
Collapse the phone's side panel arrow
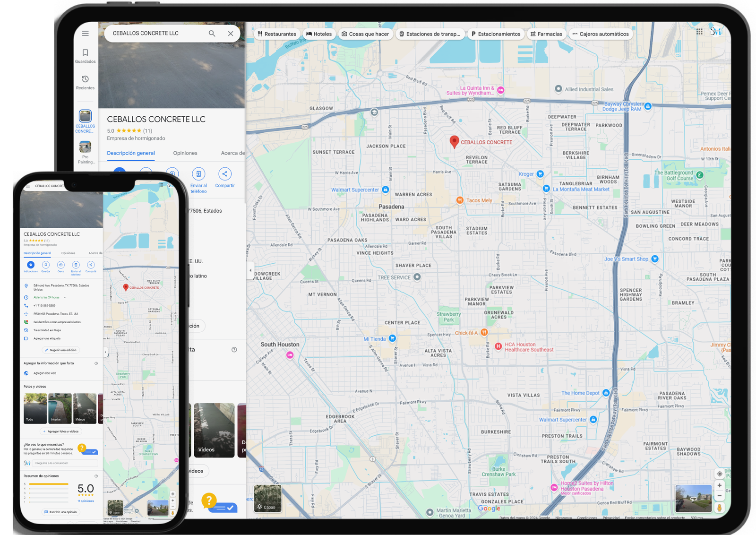point(105,352)
